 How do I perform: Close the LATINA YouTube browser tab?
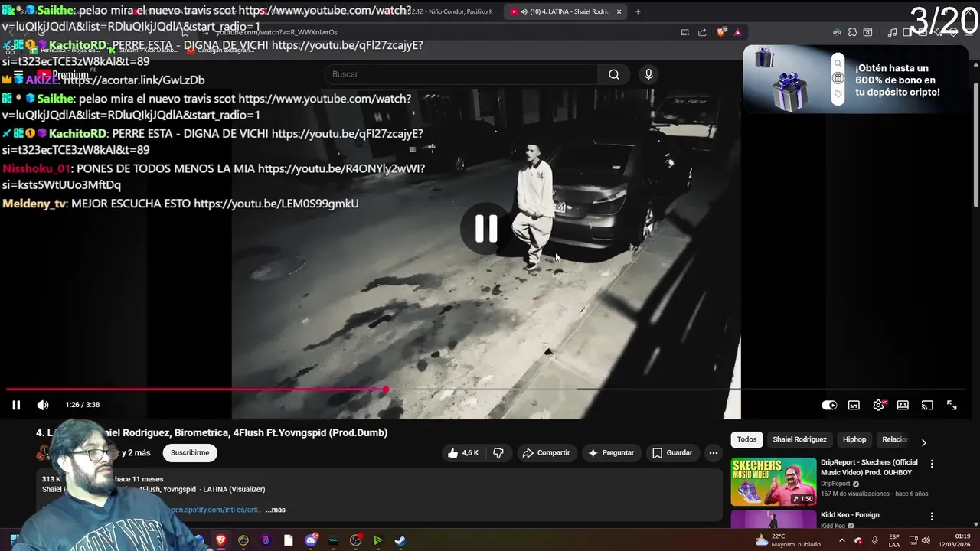pyautogui.click(x=619, y=11)
